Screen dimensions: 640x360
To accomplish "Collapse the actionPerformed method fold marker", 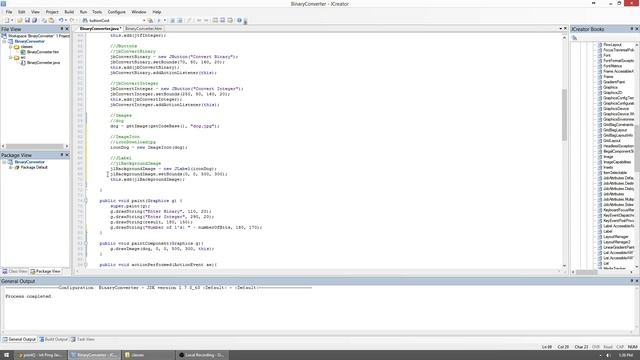I will (85, 264).
